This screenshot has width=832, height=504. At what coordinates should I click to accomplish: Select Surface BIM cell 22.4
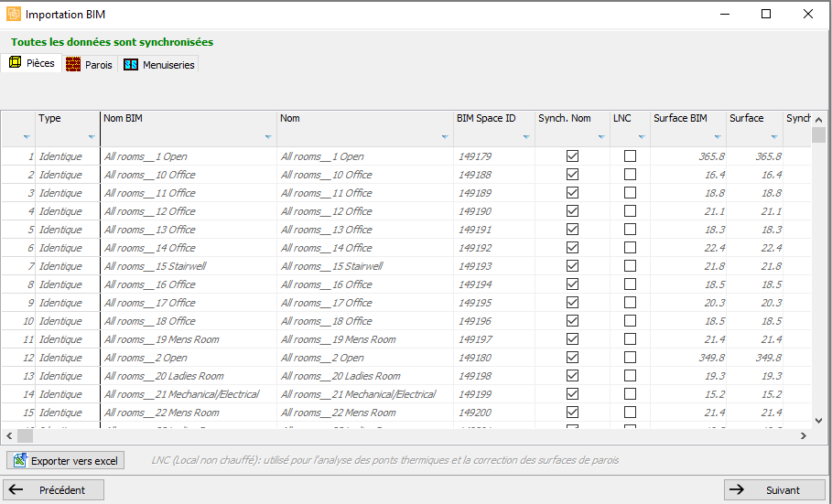click(688, 248)
